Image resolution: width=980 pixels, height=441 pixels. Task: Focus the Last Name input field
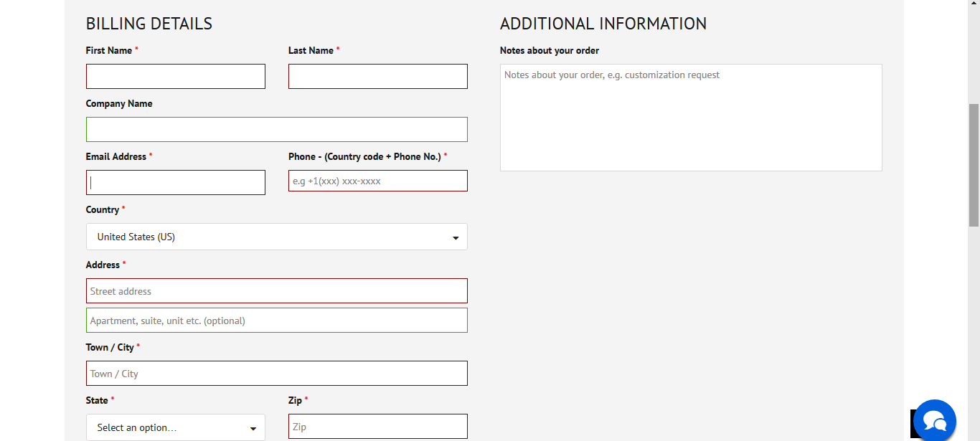[x=377, y=76]
